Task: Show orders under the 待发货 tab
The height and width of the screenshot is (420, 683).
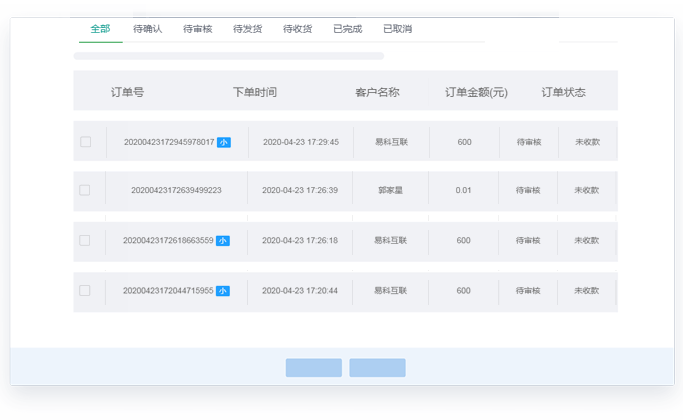Action: pyautogui.click(x=248, y=29)
